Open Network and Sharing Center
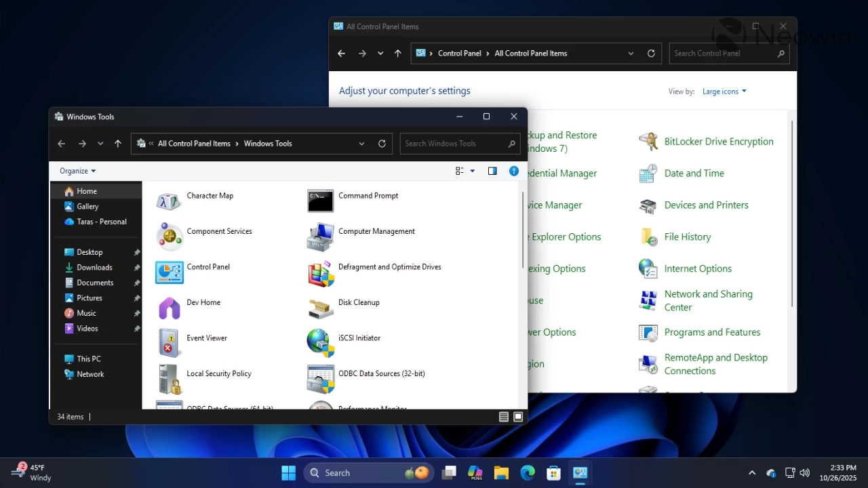 click(708, 300)
